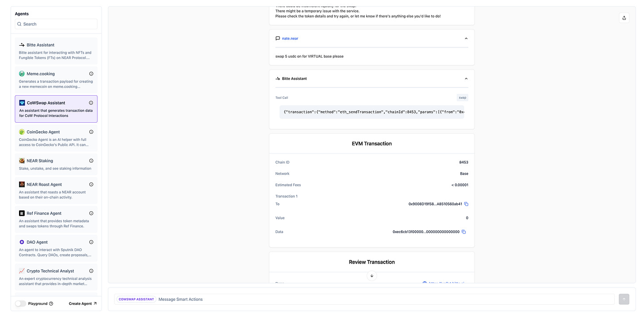Select the NEAR Roast Agent card
The height and width of the screenshot is (326, 644).
pos(56,190)
